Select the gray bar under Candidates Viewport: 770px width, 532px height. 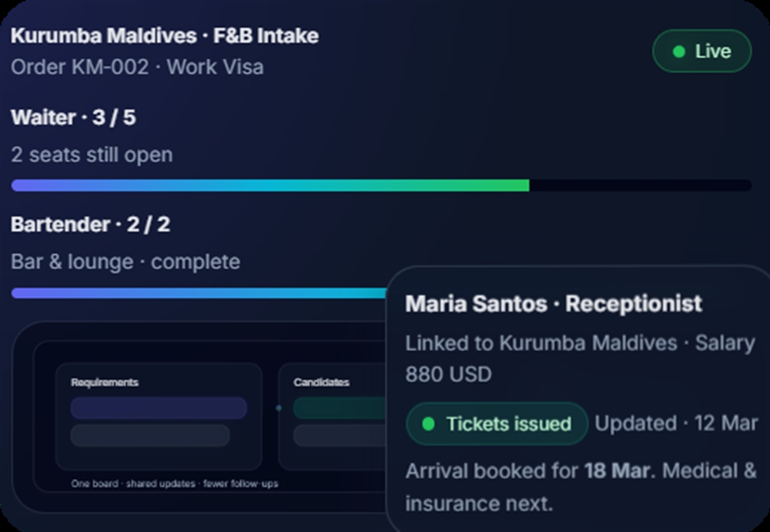339,436
